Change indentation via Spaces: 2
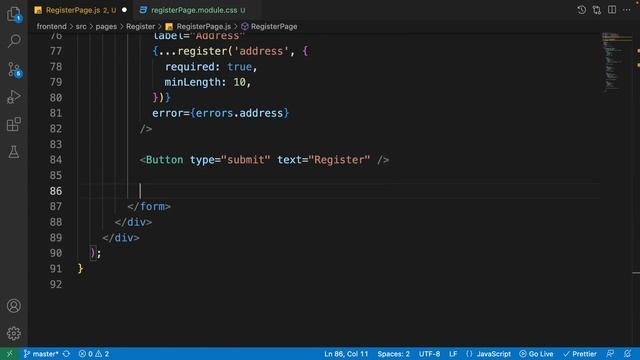The height and width of the screenshot is (360, 640). coord(393,354)
